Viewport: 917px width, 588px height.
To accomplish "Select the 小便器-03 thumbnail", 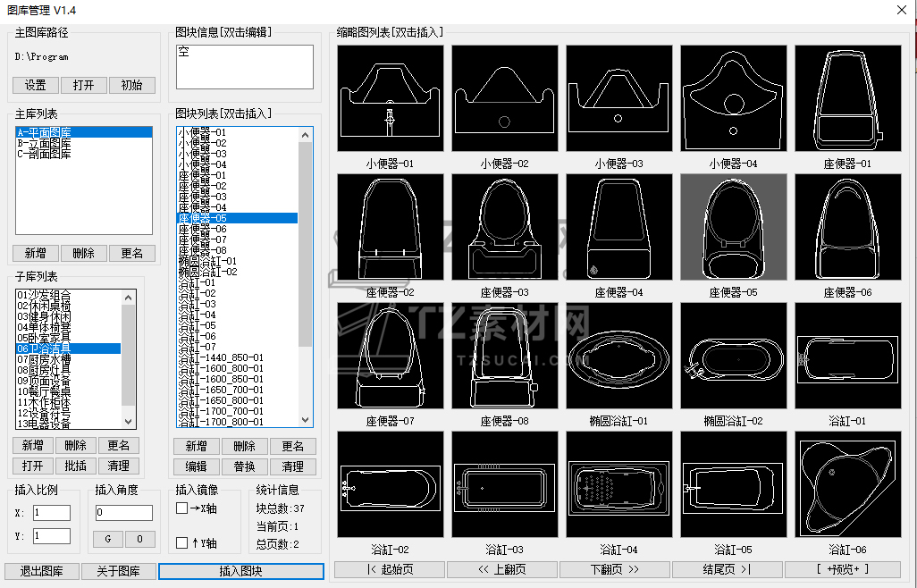I will (x=619, y=98).
